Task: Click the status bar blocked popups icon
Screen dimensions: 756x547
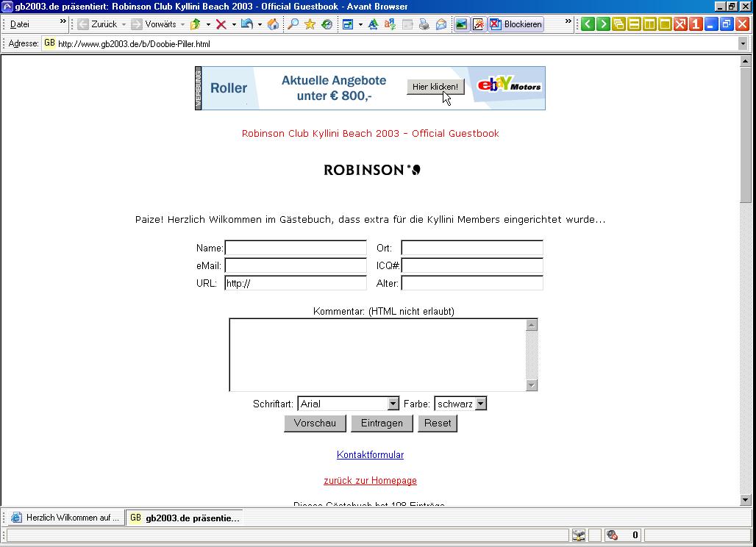Action: 613,535
